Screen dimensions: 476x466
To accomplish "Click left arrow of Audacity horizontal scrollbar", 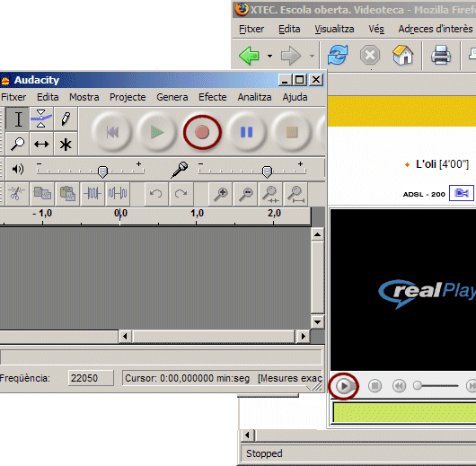I will pos(125,337).
